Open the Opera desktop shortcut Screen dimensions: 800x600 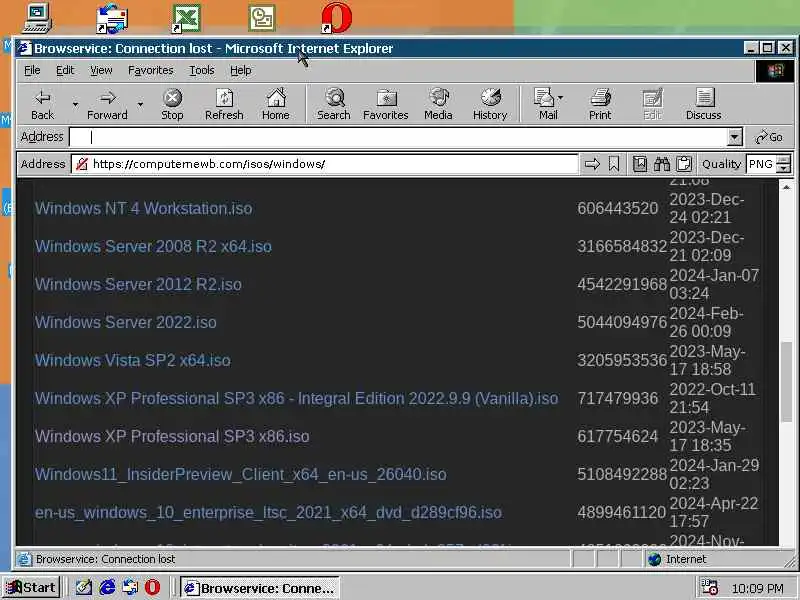point(337,18)
